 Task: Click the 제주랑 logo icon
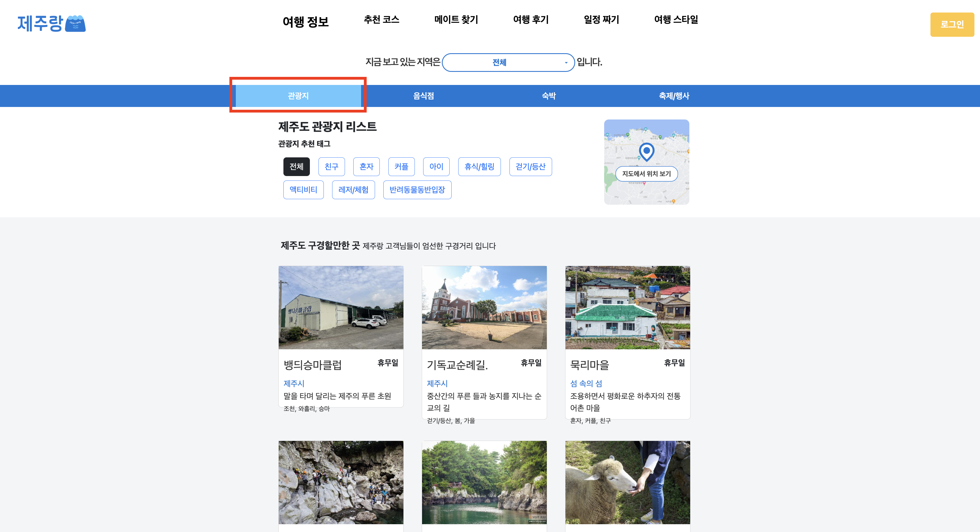point(75,24)
